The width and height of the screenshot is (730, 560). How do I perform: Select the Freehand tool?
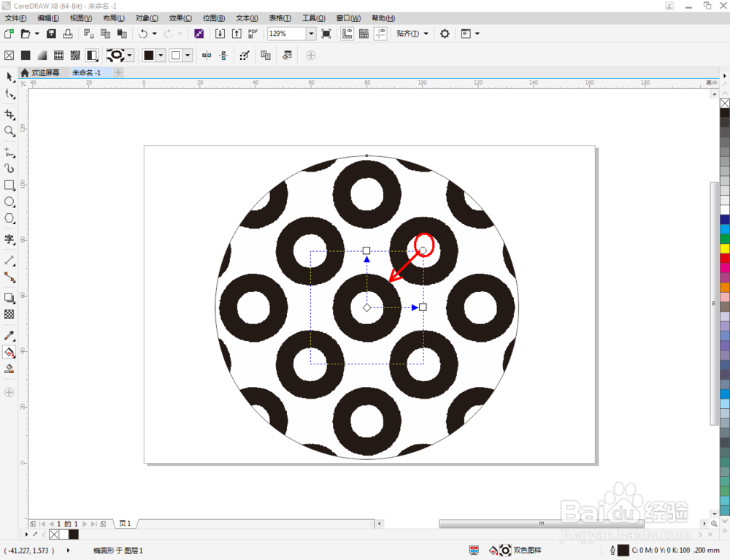[x=9, y=152]
